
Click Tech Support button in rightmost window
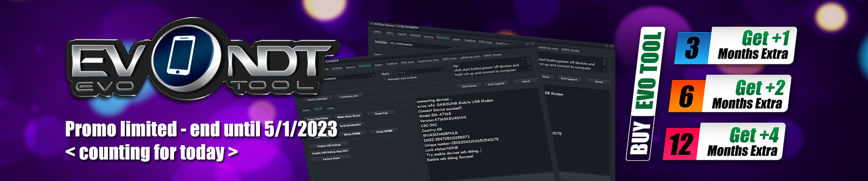pyautogui.click(x=569, y=79)
